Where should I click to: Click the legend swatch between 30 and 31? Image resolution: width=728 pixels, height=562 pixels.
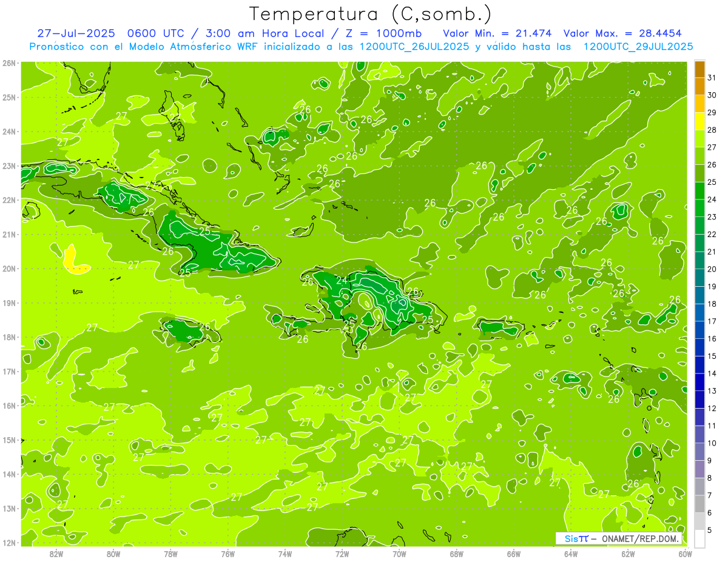[x=699, y=86]
